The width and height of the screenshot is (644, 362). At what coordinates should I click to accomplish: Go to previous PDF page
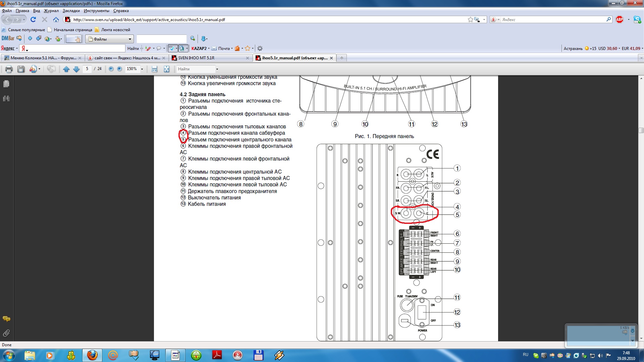tap(66, 69)
